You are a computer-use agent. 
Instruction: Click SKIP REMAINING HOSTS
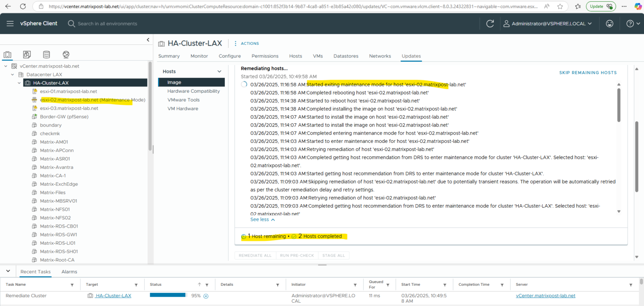(x=588, y=73)
